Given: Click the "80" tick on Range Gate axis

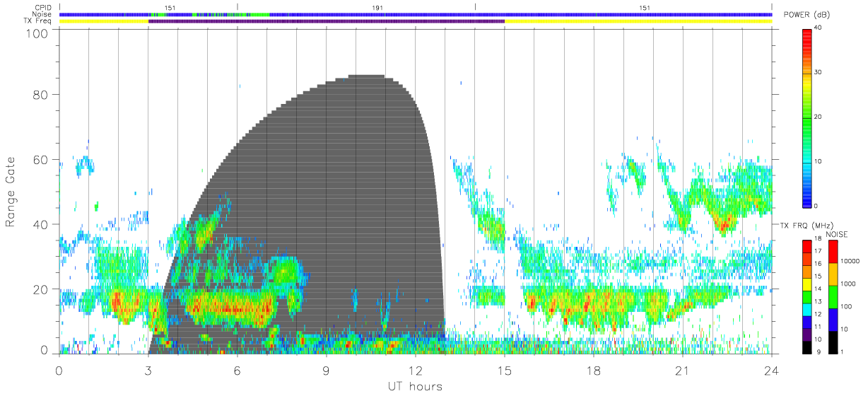Looking at the screenshot, I should (x=41, y=95).
